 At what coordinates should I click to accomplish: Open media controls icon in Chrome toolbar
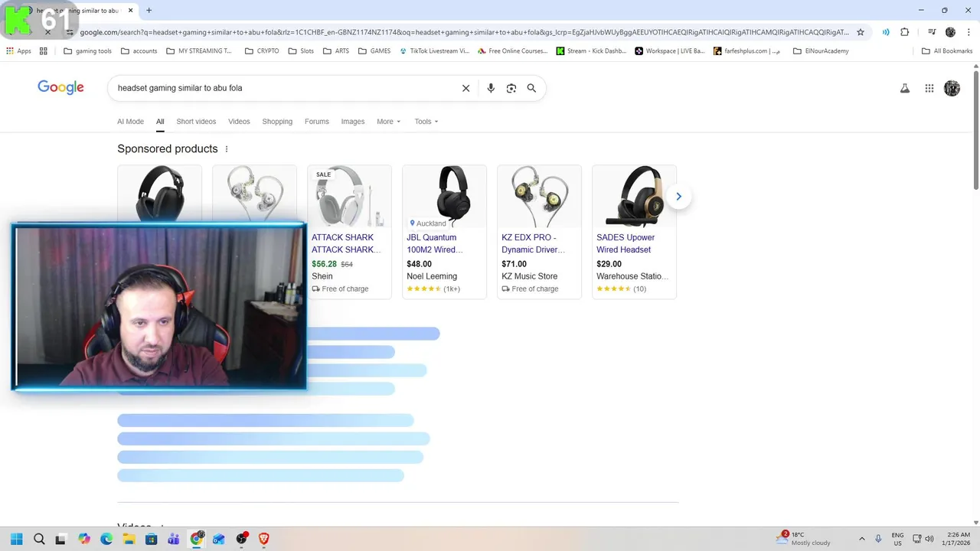[x=932, y=32]
